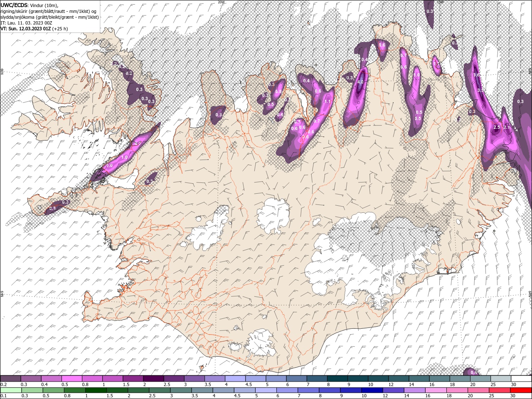Click the 12 label in the lower legend row
Viewport: 532px width, 399px height.
(x=385, y=396)
